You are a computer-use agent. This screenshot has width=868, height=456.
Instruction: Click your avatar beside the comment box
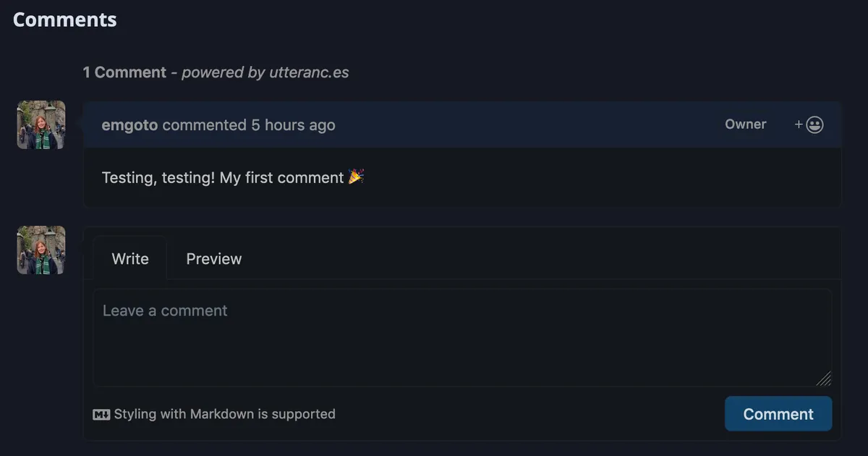click(x=41, y=250)
